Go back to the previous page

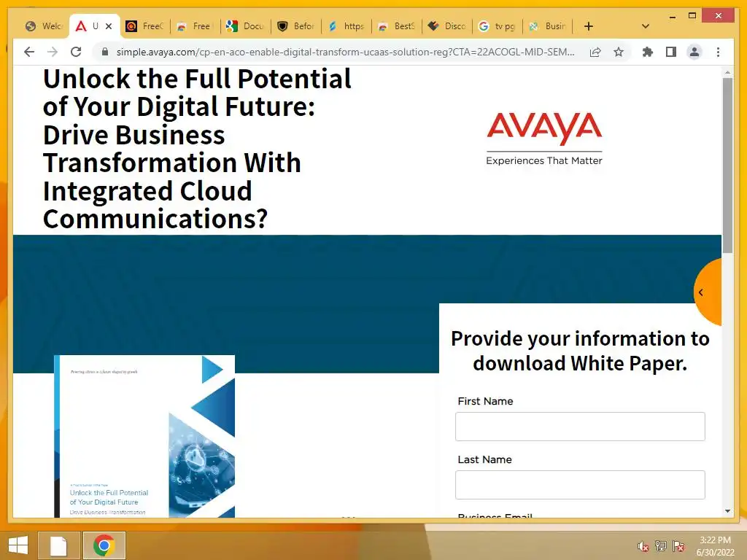click(x=29, y=52)
